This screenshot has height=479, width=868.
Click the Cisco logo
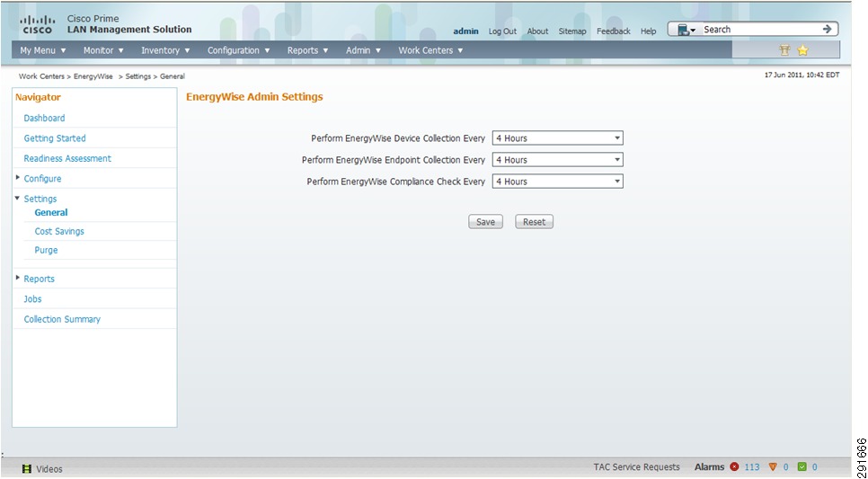38,24
